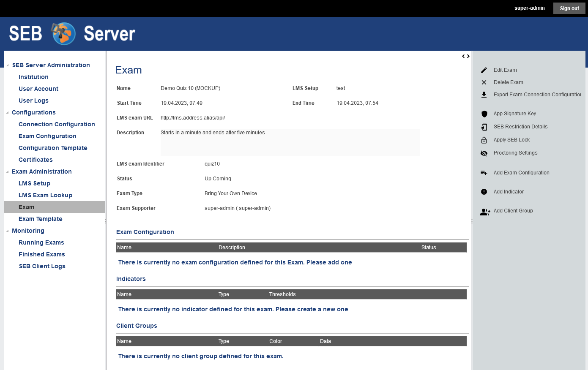The height and width of the screenshot is (370, 588).
Task: Click the Add Exam Configuration list-plus icon
Action: pos(484,173)
